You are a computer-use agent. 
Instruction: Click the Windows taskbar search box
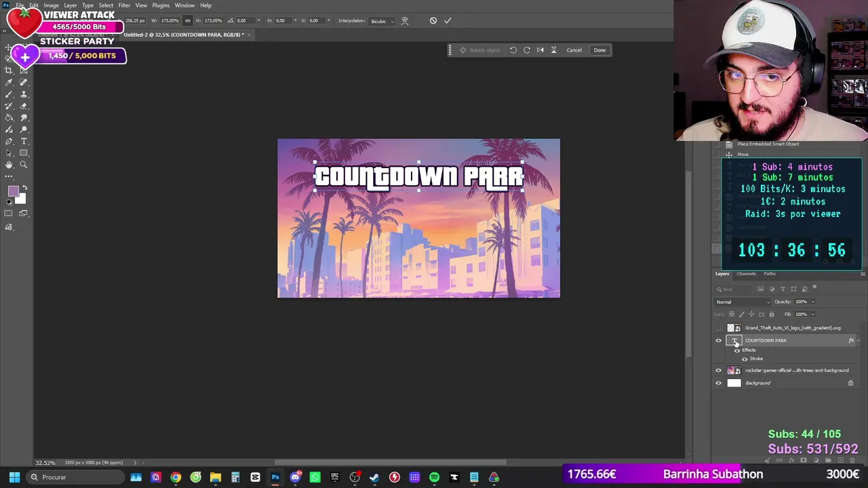(x=76, y=477)
